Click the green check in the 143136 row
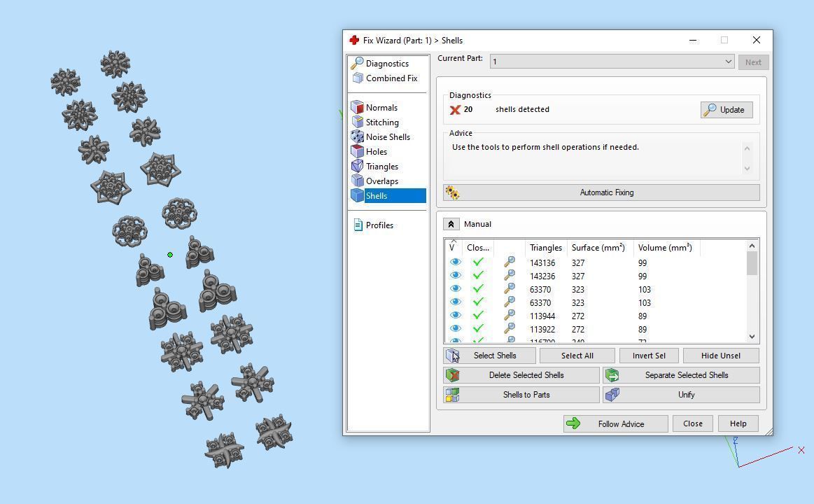Image resolution: width=814 pixels, height=504 pixels. click(x=478, y=262)
